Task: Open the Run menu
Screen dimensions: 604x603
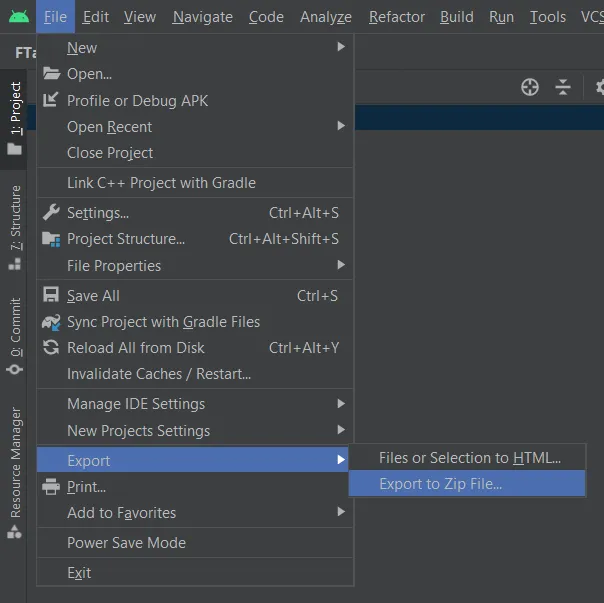Action: [502, 17]
